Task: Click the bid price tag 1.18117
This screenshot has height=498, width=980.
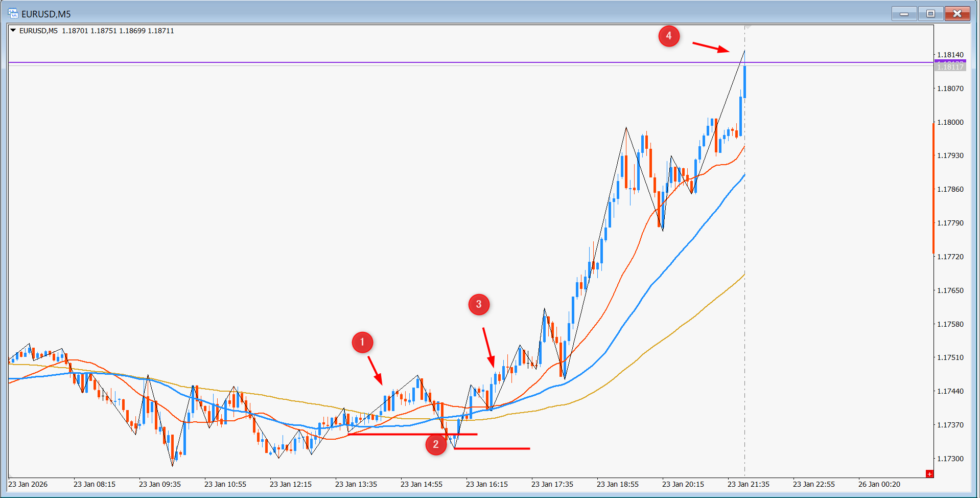Action: 949,66
